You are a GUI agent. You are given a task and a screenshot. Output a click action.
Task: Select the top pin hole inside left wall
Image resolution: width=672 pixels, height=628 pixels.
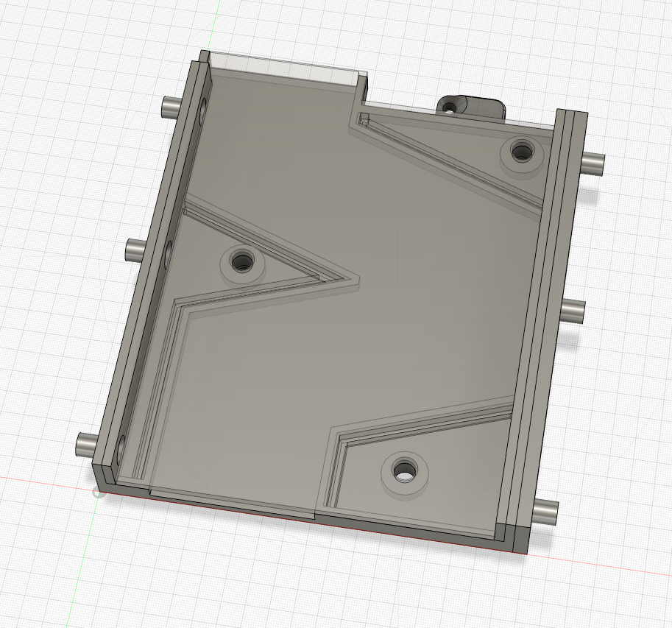(202, 111)
